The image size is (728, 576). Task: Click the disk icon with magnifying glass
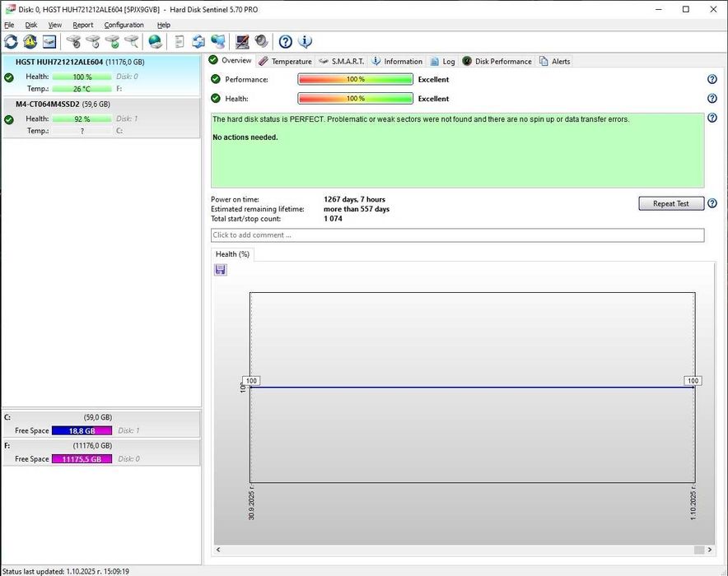click(x=132, y=42)
